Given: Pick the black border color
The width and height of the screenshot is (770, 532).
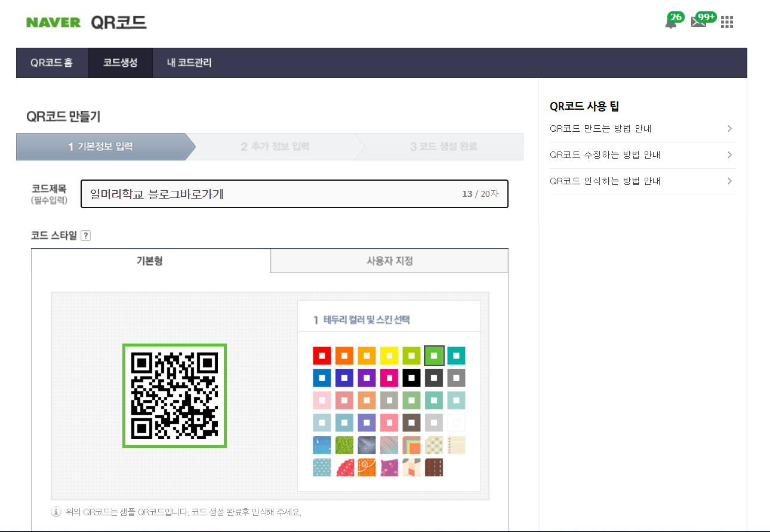Looking at the screenshot, I should [411, 378].
